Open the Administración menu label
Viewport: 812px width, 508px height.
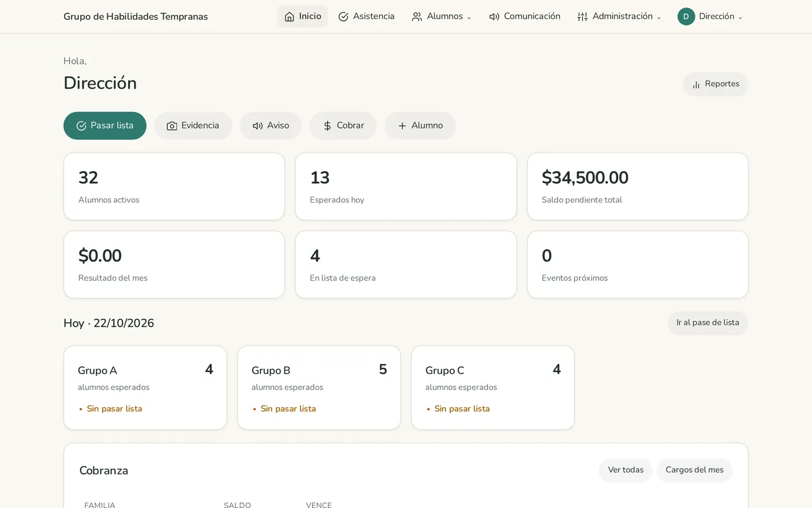tap(622, 16)
